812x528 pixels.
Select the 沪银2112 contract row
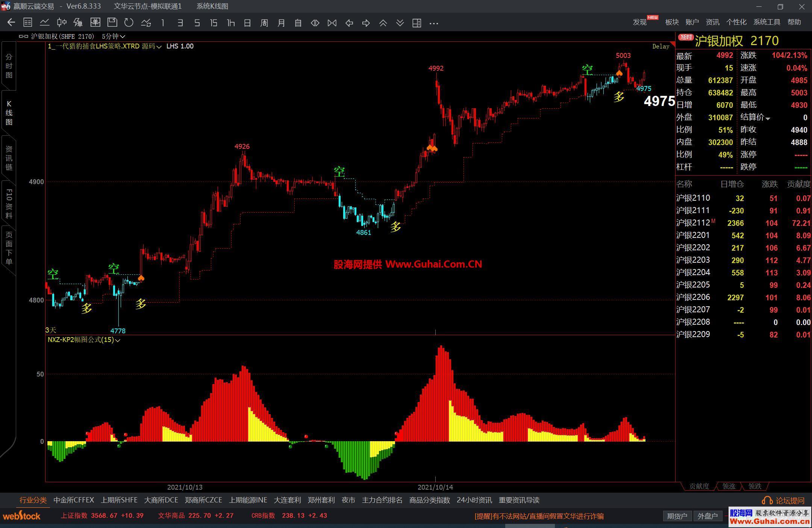[693, 223]
